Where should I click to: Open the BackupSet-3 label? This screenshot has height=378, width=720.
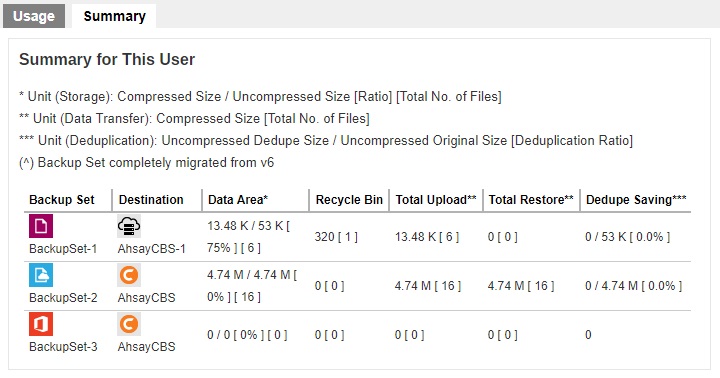[x=63, y=347]
